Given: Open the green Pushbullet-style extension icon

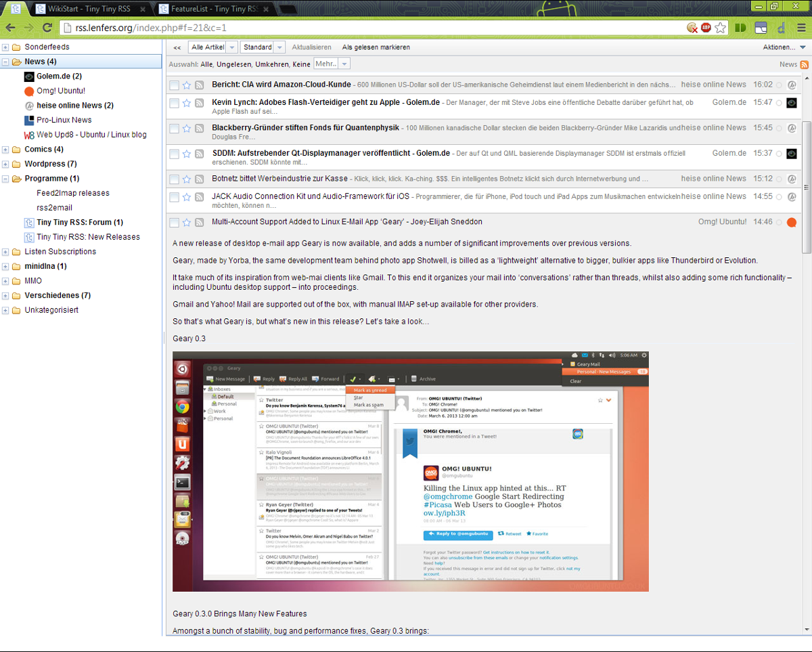Looking at the screenshot, I should coord(741,28).
